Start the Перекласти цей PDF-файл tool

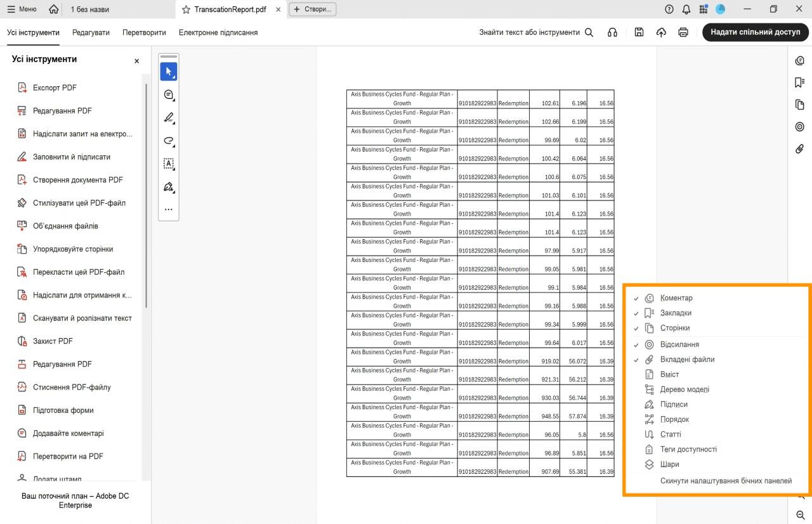[78, 272]
